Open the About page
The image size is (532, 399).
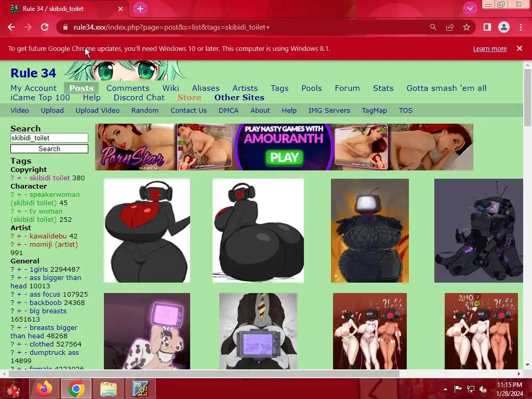[x=260, y=110]
